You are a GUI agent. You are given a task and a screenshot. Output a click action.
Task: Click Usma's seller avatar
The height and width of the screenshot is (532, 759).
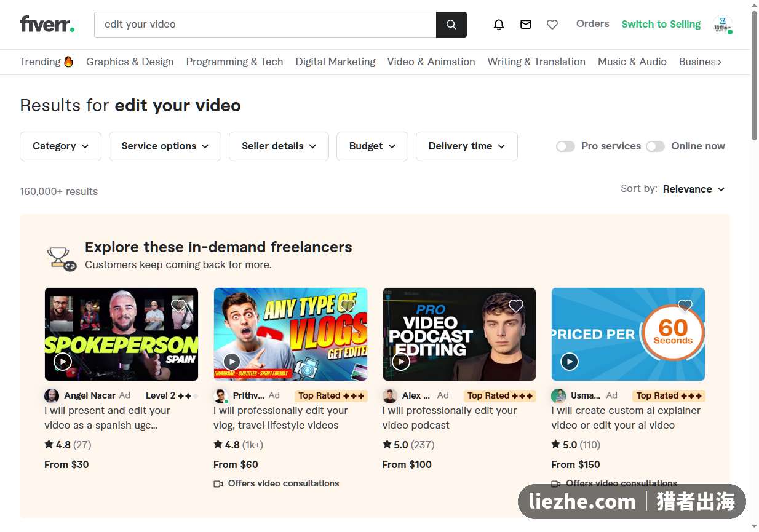click(x=558, y=395)
